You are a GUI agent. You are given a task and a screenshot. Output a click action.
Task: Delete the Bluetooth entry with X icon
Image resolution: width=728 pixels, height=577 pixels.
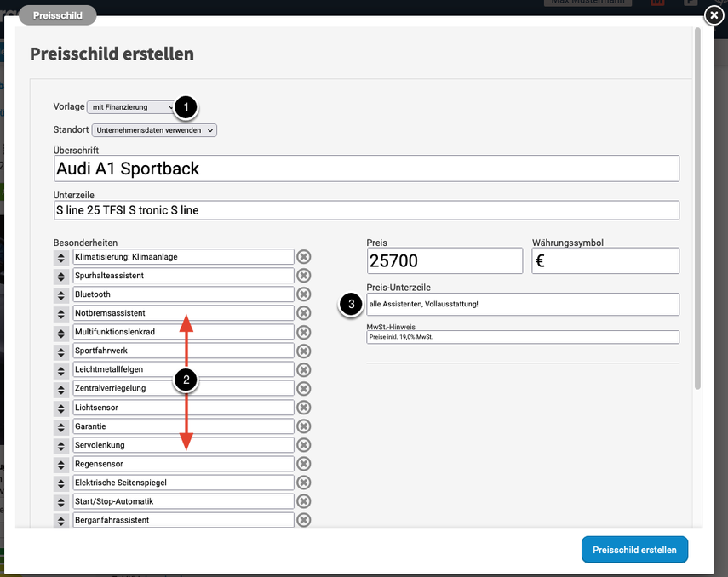303,294
